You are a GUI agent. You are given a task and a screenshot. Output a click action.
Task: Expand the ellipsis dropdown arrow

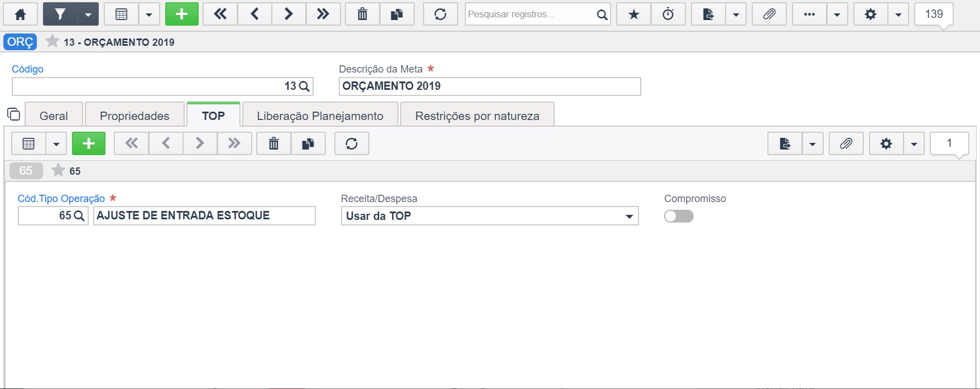tap(837, 15)
